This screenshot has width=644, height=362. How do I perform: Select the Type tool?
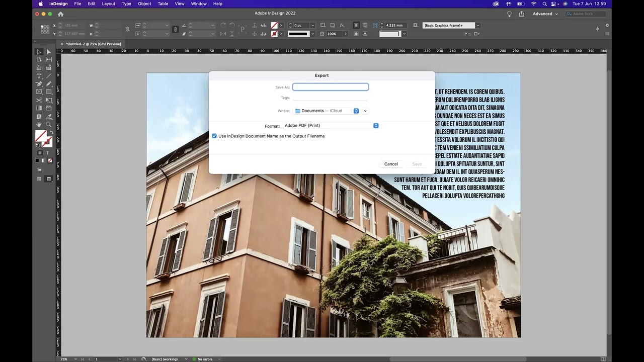39,76
